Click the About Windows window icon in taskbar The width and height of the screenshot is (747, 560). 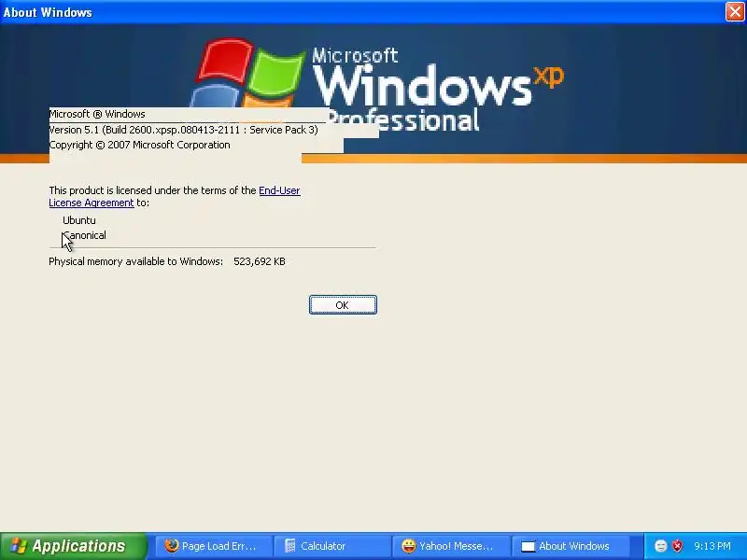coord(528,546)
